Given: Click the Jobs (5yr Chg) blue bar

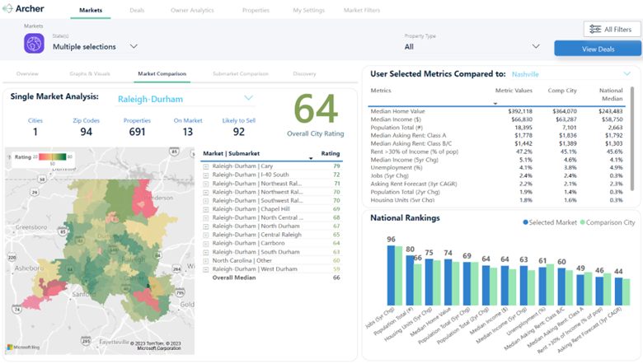Looking at the screenshot, I should (x=391, y=275).
